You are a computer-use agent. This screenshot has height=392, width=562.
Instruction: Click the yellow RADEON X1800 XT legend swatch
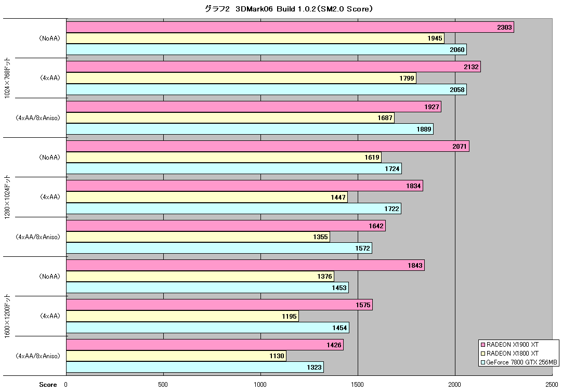[483, 354]
